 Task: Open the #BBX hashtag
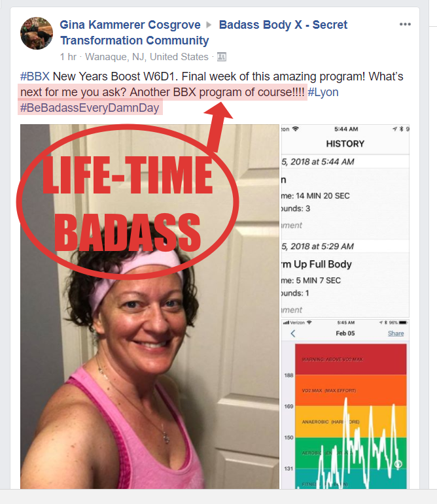[35, 76]
